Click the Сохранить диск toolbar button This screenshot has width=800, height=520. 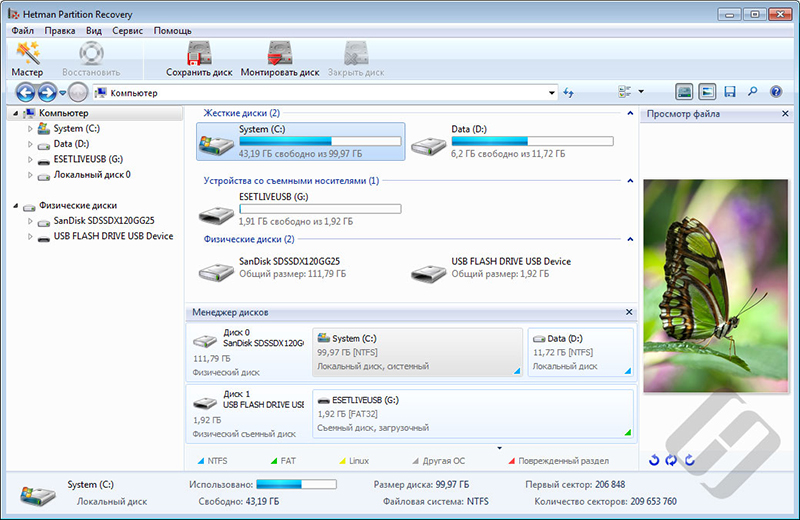coord(199,58)
